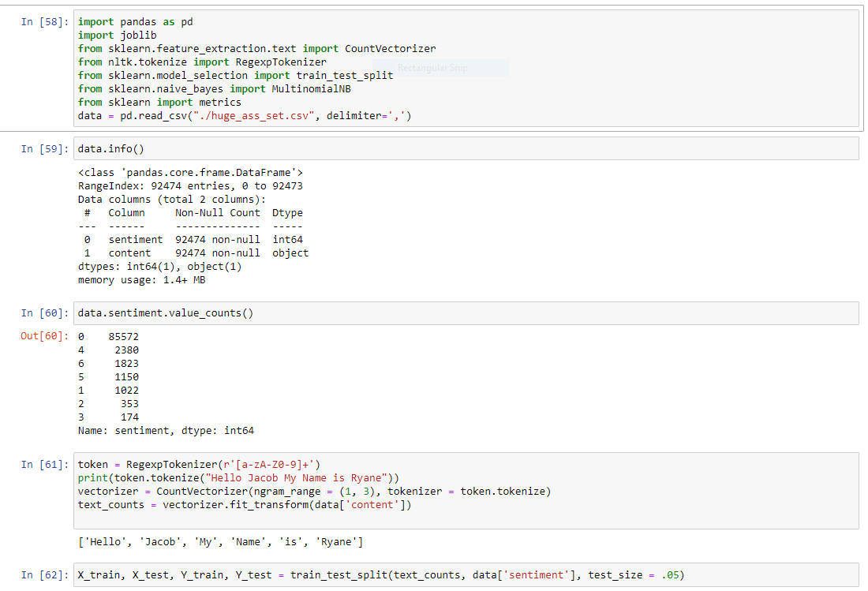Click the train_test_split code cell
The width and height of the screenshot is (868, 591).
[466, 575]
